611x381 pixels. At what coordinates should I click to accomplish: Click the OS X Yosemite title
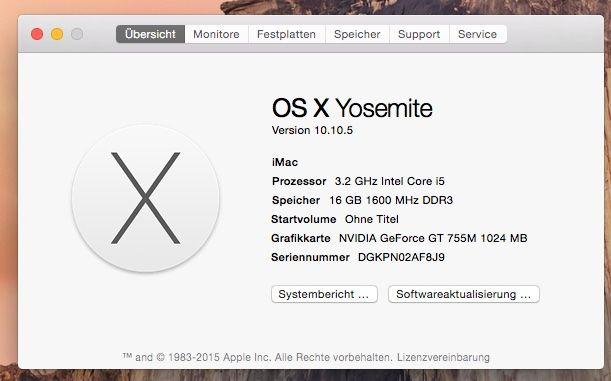pyautogui.click(x=352, y=108)
